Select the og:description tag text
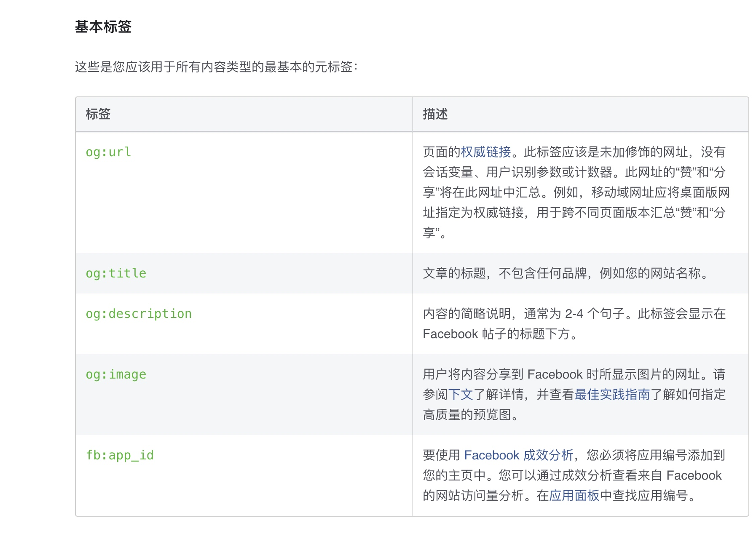The height and width of the screenshot is (539, 756). [139, 314]
